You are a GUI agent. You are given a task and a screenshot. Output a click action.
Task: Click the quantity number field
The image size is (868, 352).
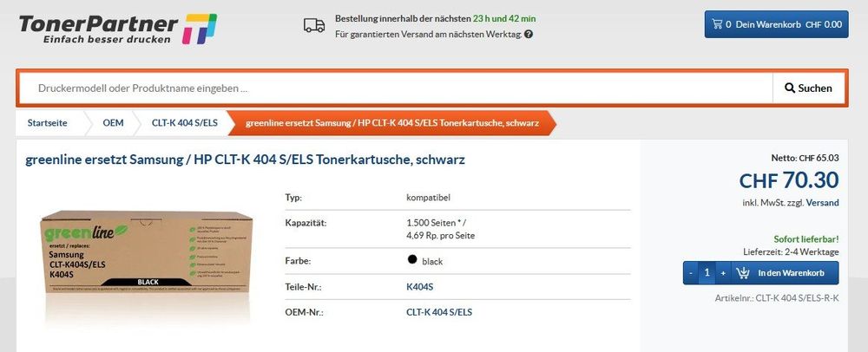(x=707, y=273)
